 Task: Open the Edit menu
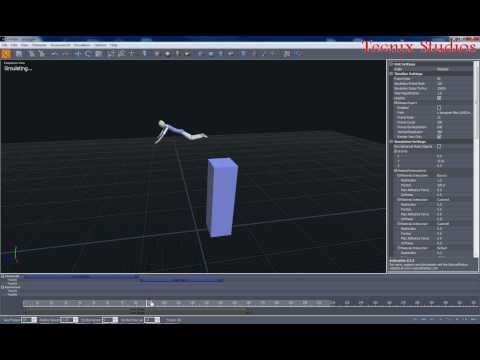tap(15, 45)
